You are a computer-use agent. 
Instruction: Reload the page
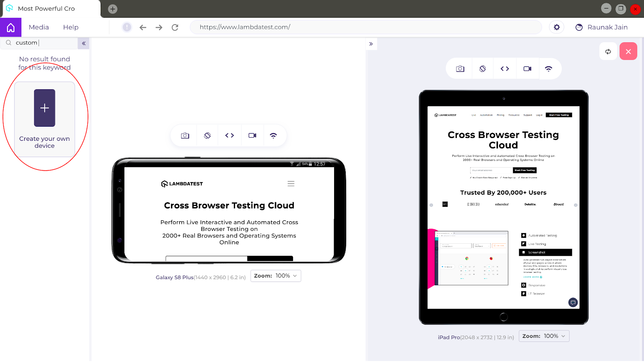[x=175, y=27]
